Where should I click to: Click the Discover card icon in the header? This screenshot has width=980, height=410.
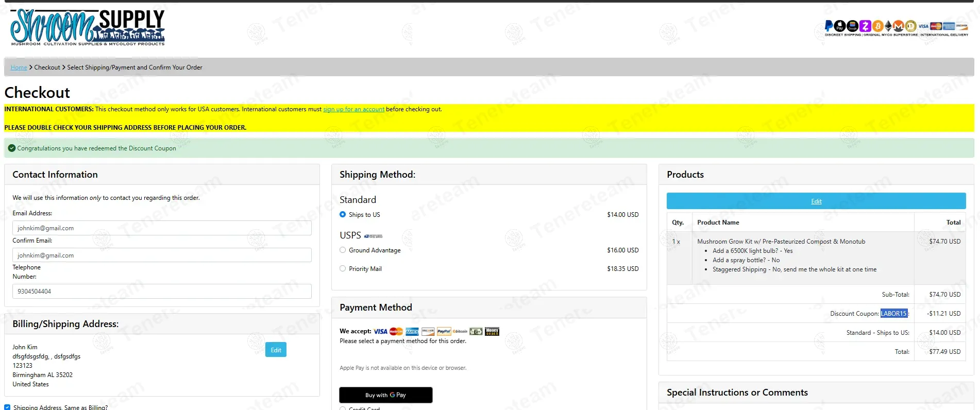pyautogui.click(x=962, y=26)
